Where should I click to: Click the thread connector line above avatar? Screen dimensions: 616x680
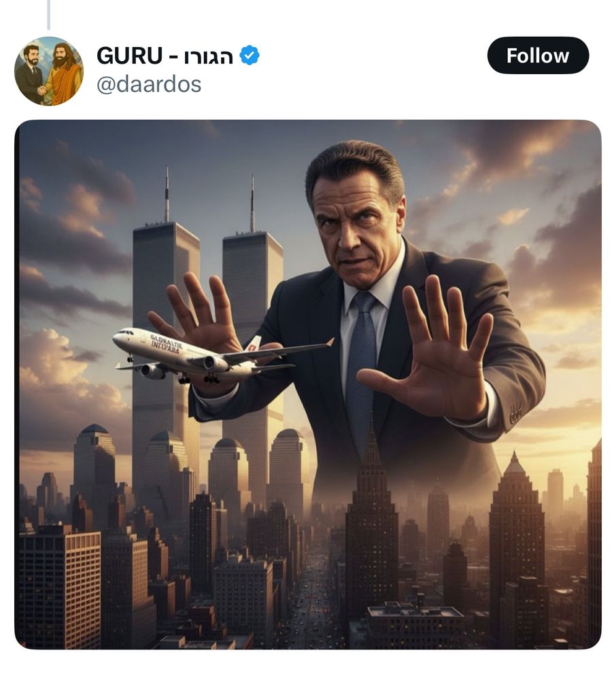(48, 15)
